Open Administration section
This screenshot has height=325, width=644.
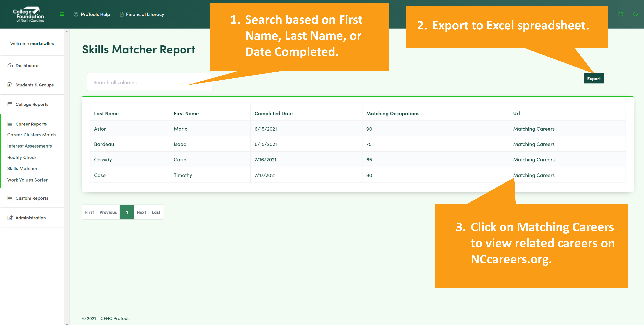tap(30, 218)
